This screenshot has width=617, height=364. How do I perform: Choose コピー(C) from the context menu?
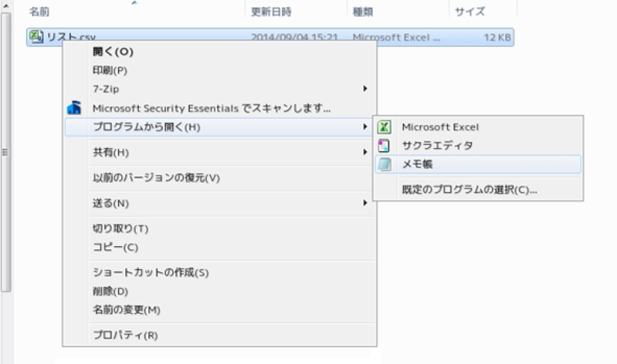pyautogui.click(x=220, y=247)
